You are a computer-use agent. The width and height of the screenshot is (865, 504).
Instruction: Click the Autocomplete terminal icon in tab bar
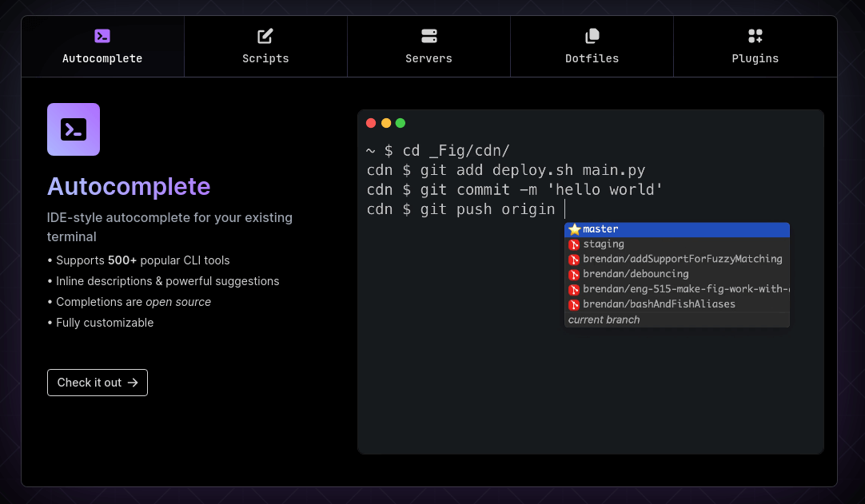[x=102, y=36]
